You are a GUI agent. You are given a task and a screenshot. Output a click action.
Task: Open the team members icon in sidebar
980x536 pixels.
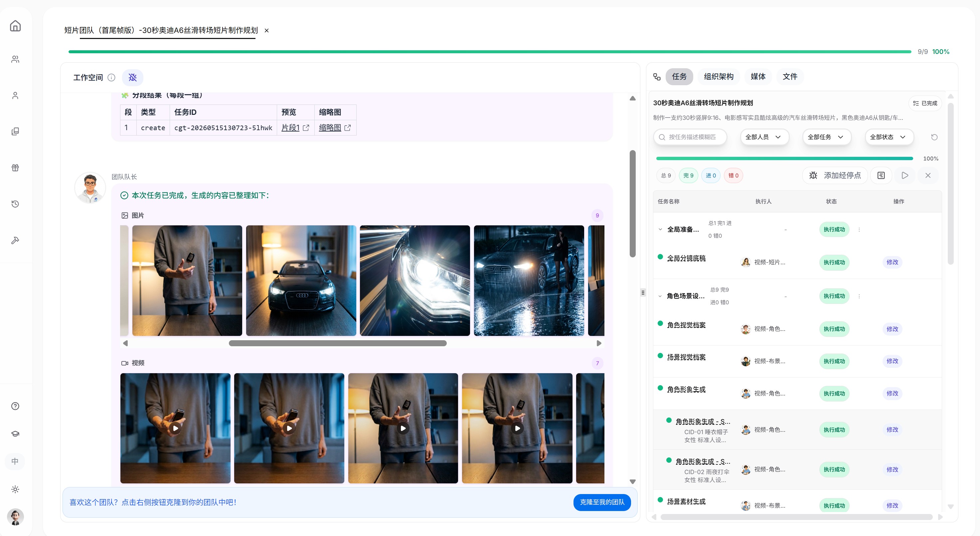15,59
